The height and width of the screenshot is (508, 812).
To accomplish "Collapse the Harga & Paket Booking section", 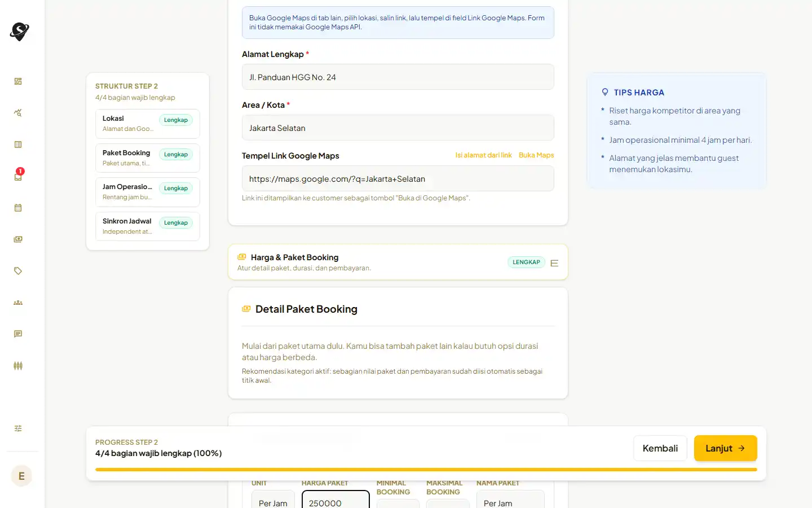I will point(554,263).
